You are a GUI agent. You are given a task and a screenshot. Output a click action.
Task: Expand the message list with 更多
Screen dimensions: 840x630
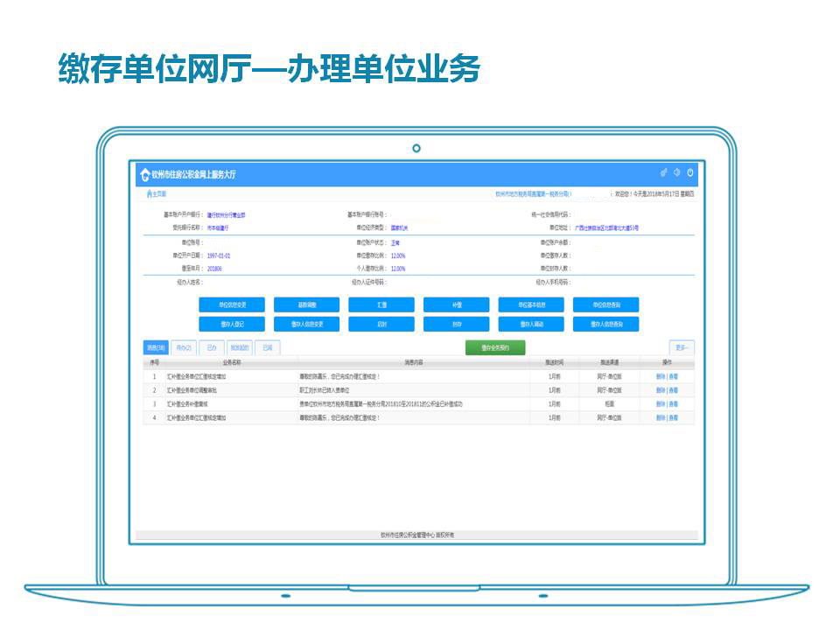point(681,347)
